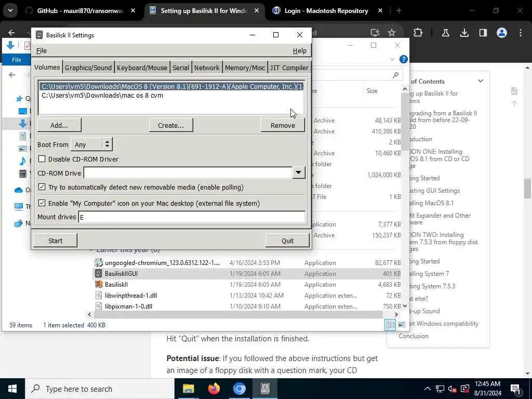Click the Mount drives input field
Image resolution: width=532 pixels, height=399 pixels.
tap(191, 217)
